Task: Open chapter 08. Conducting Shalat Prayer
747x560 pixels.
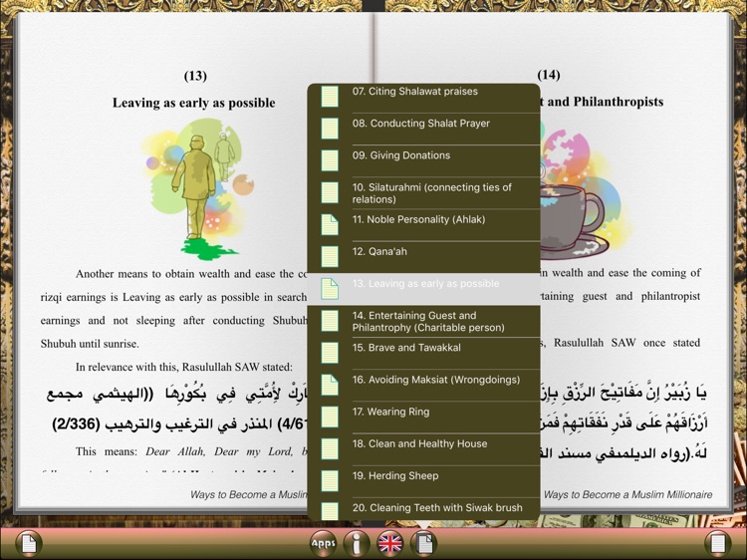Action: [423, 129]
